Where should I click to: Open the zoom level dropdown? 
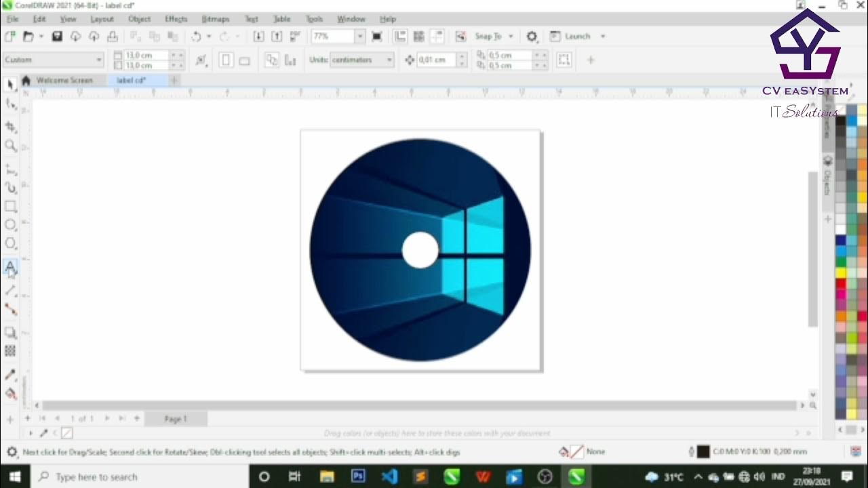(x=359, y=36)
